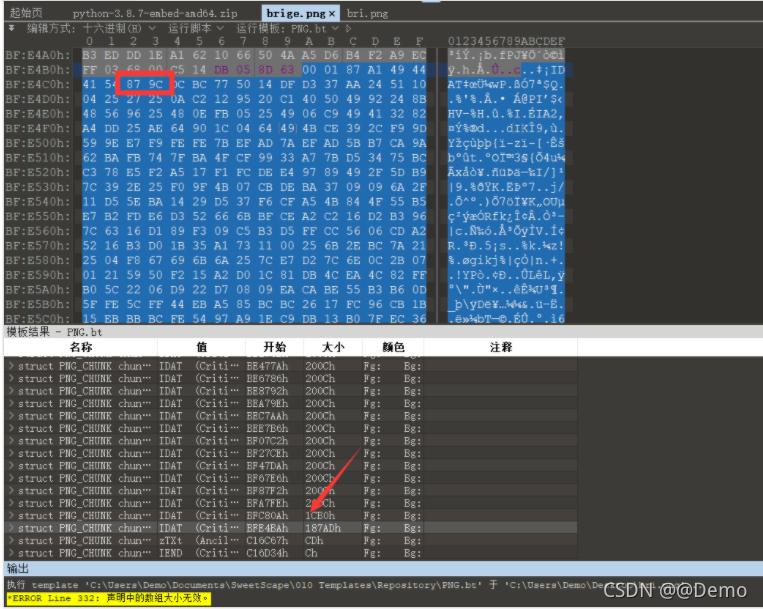Select the size value 187ADh
This screenshot has width=763, height=609.
coord(323,528)
